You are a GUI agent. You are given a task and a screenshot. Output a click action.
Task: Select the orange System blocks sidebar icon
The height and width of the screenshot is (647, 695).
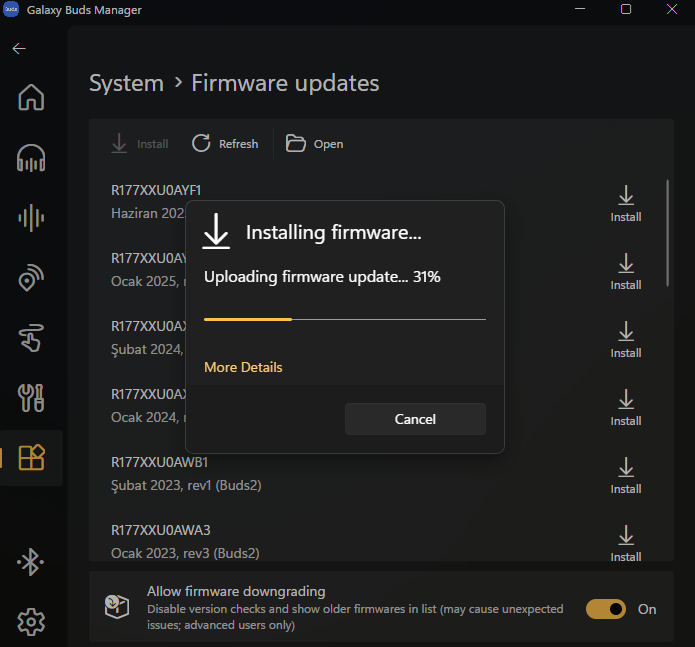coord(31,457)
